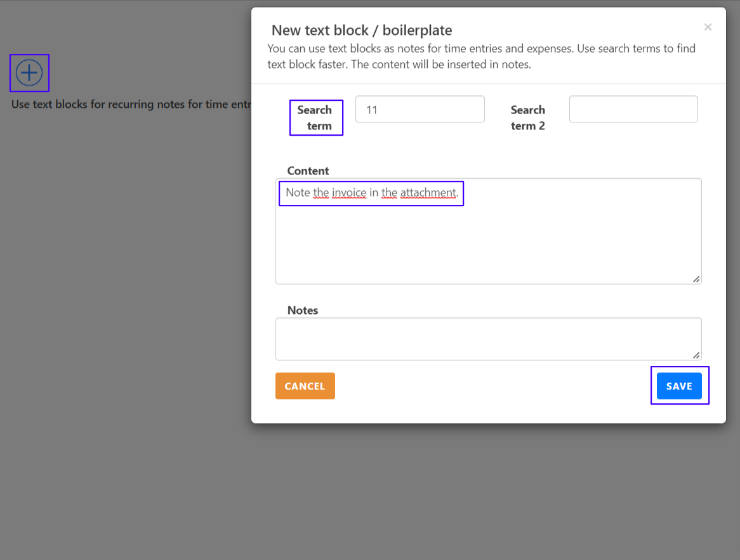
Task: Click the dialog description about text blocks
Action: pos(481,56)
